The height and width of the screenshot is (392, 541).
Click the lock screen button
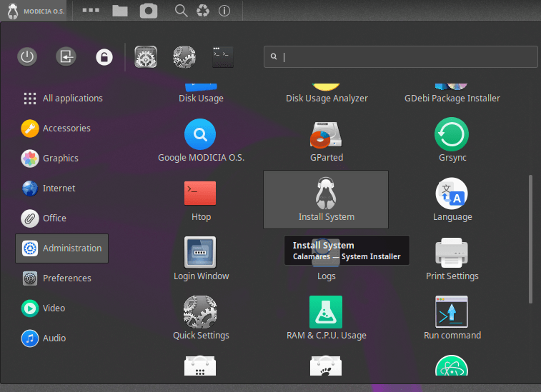pyautogui.click(x=104, y=57)
